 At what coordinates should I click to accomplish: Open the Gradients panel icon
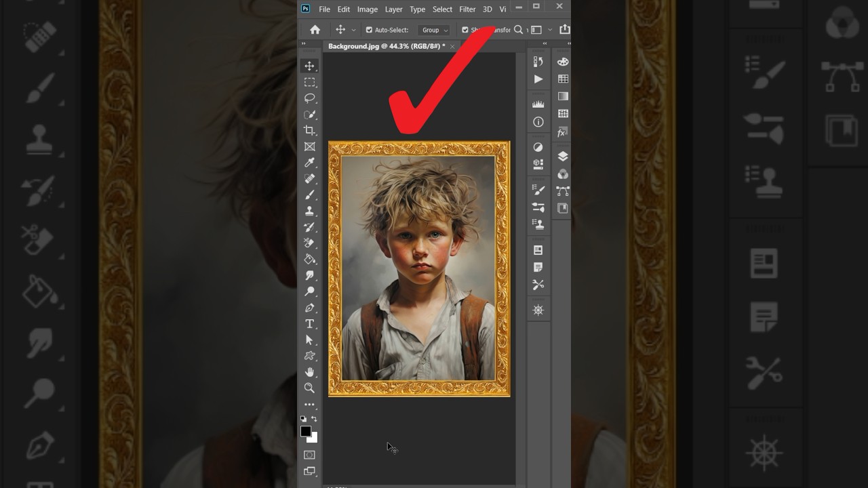(x=563, y=97)
